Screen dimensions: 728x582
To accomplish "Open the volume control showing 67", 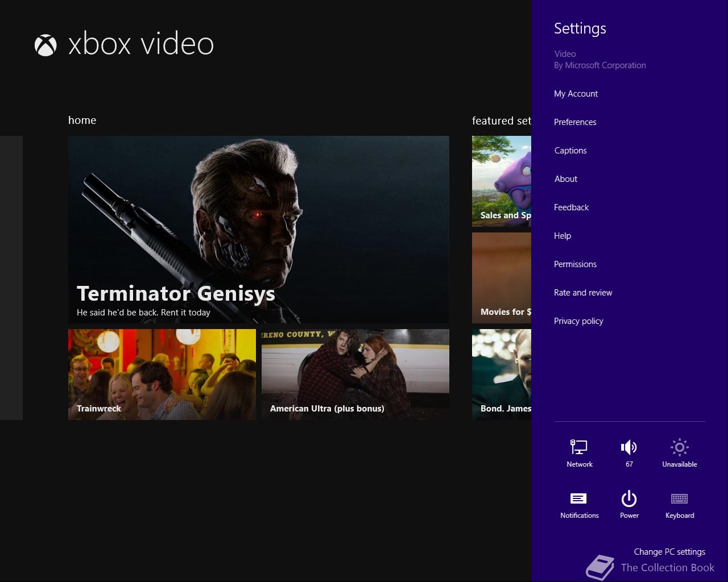I will pyautogui.click(x=629, y=453).
